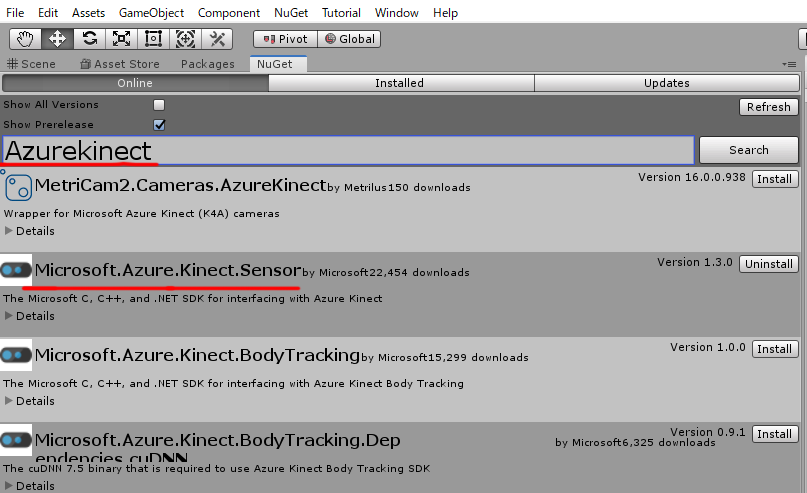Open the Edit menu
This screenshot has height=493, width=807.
pos(48,13)
